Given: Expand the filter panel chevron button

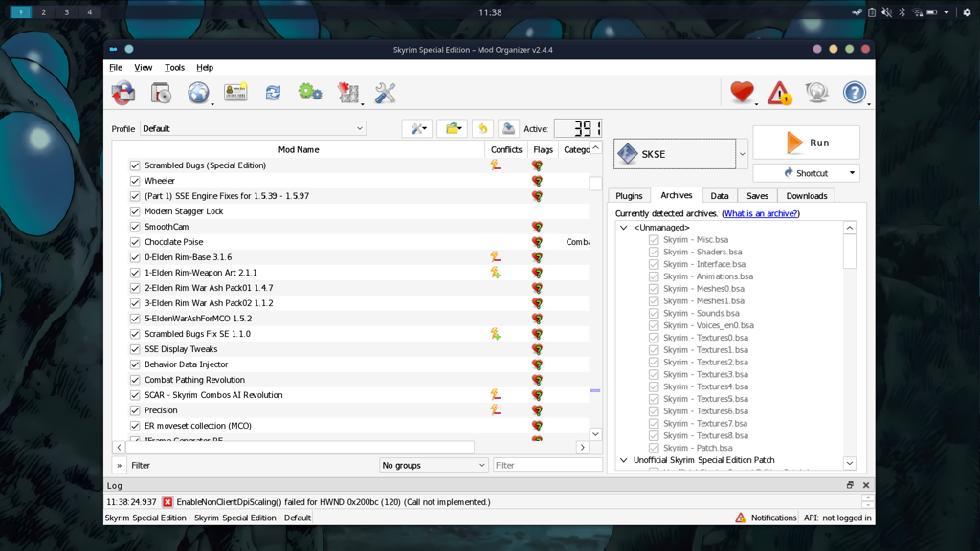Looking at the screenshot, I should (119, 466).
